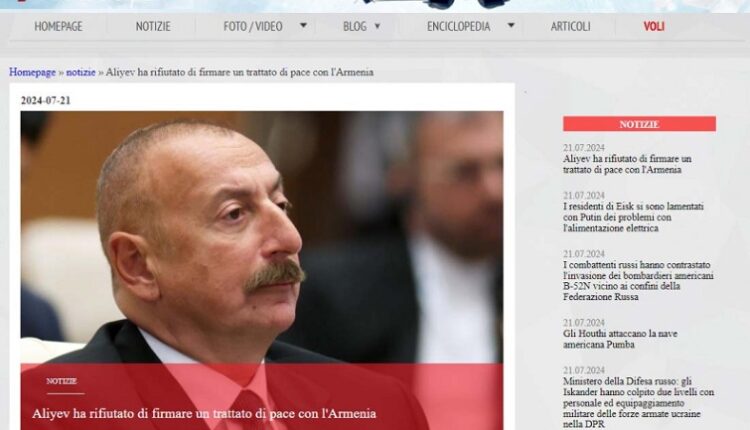Click the red VOLI navigation item
The image size is (750, 430).
[654, 27]
